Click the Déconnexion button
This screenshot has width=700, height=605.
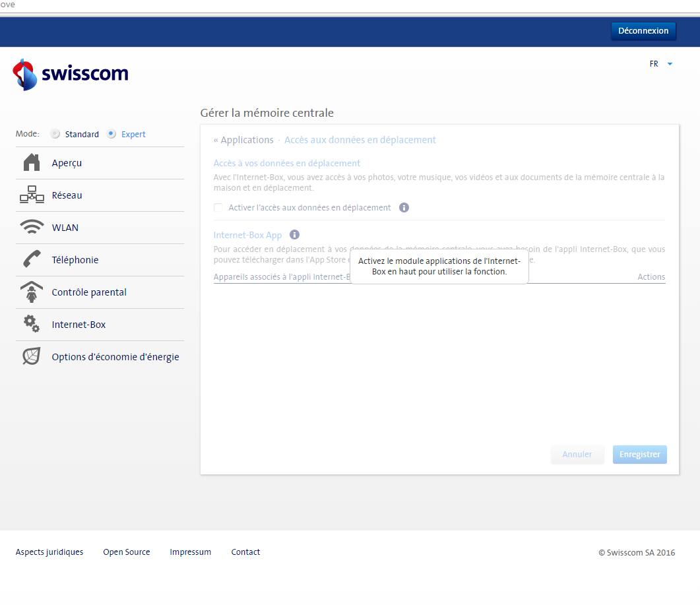coord(643,30)
